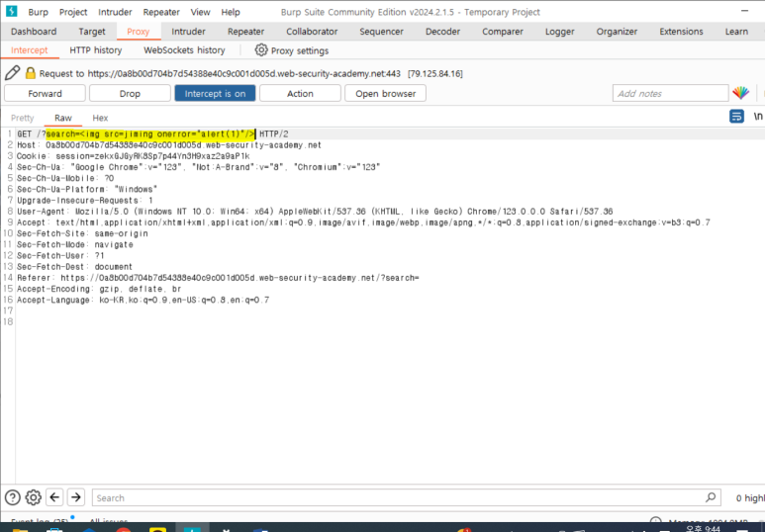Click the pencil edit-target icon
765x532 pixels.
12,73
